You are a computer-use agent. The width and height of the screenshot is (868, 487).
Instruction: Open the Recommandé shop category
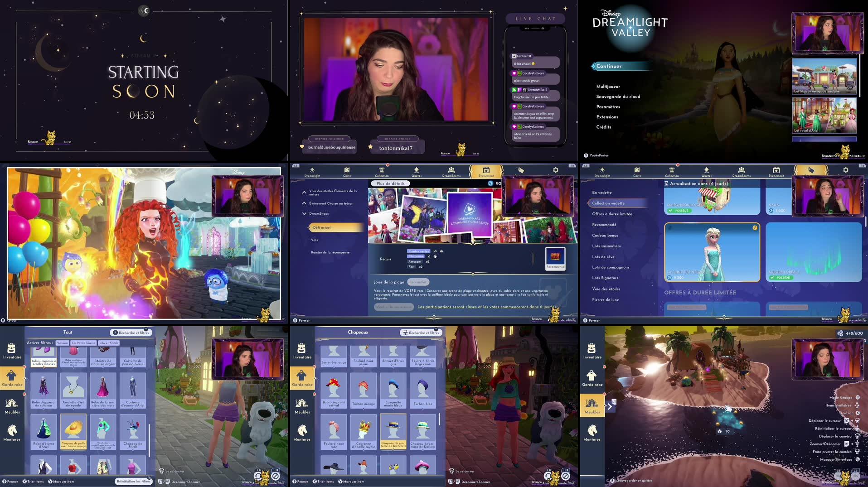(604, 225)
